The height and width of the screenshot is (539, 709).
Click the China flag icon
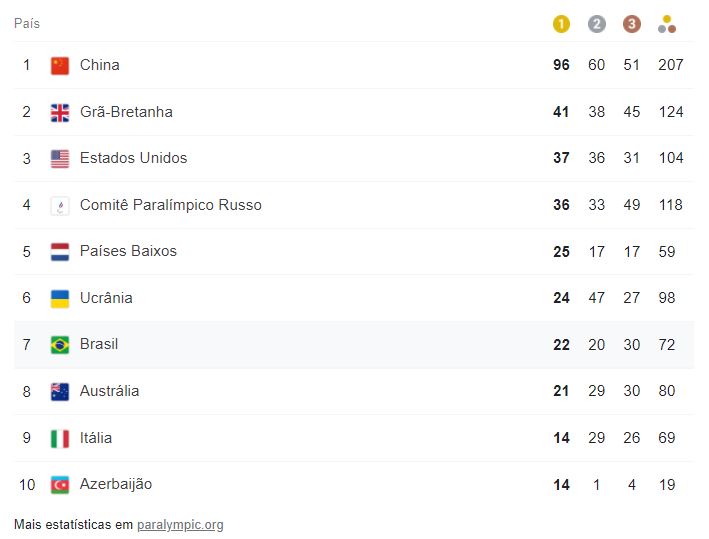60,66
